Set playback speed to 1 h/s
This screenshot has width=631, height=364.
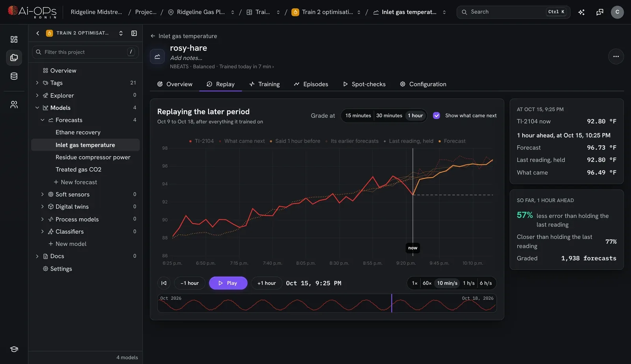[x=469, y=283]
